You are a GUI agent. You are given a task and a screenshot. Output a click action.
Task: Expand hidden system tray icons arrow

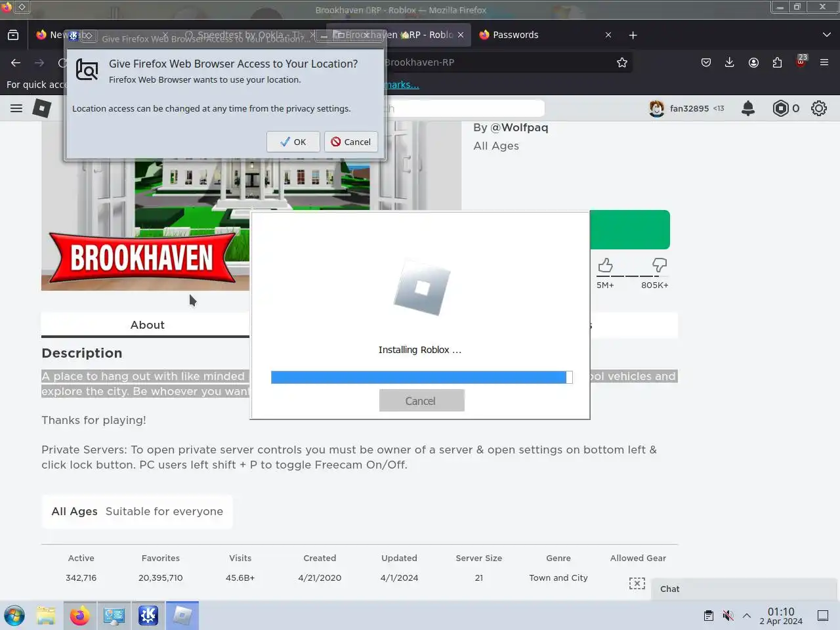(x=747, y=616)
